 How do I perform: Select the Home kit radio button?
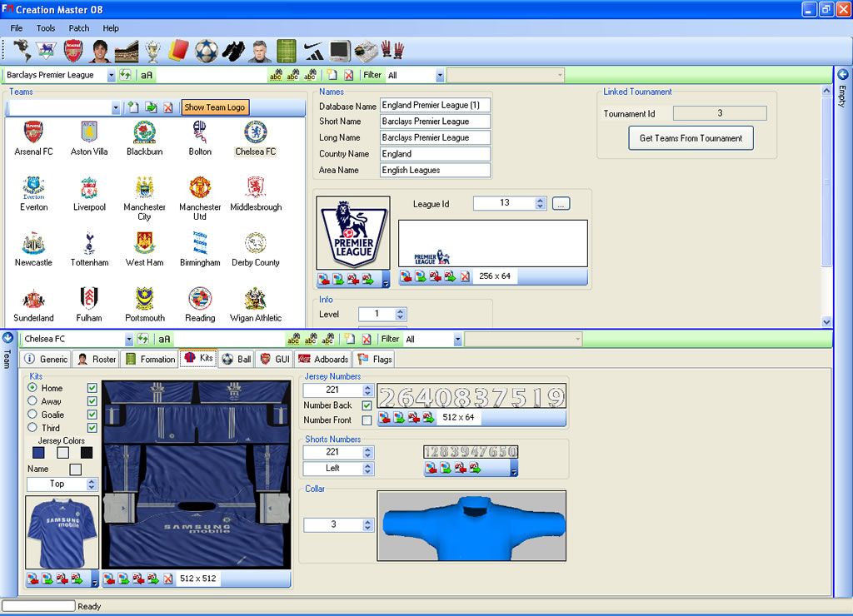(32, 388)
